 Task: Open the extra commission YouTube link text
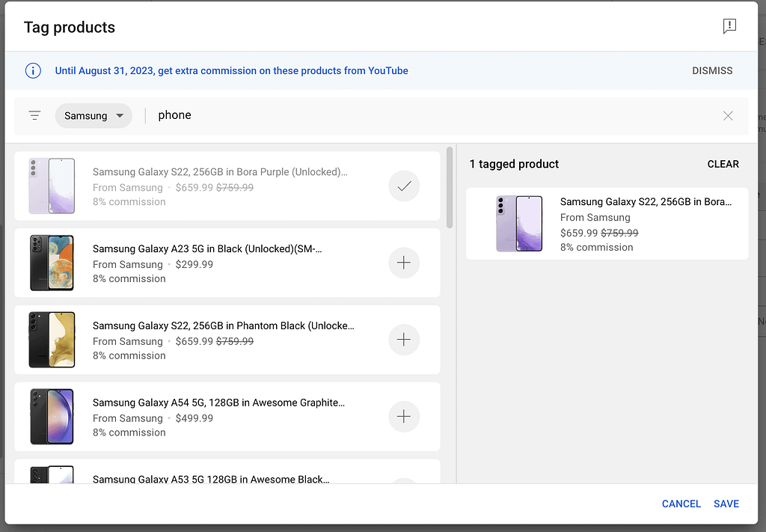coord(232,71)
